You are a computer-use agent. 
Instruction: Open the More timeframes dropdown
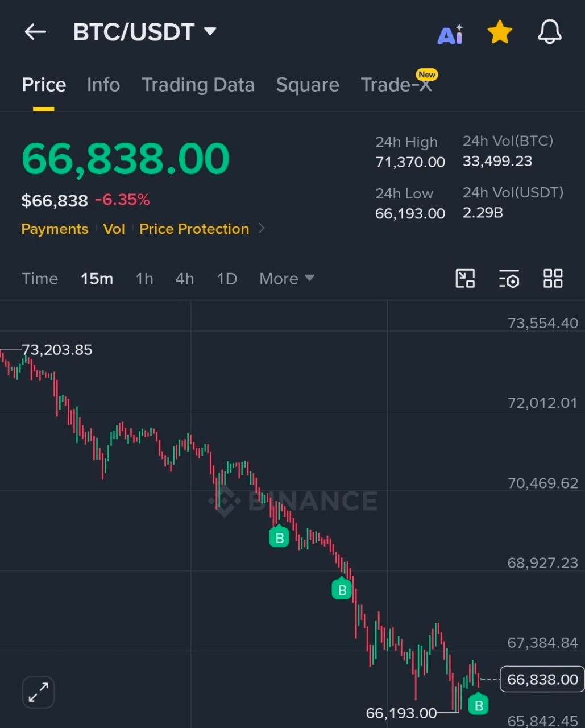287,279
